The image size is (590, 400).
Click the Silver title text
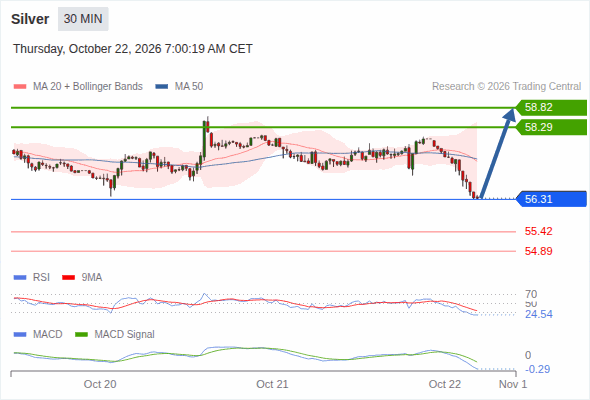tap(30, 19)
